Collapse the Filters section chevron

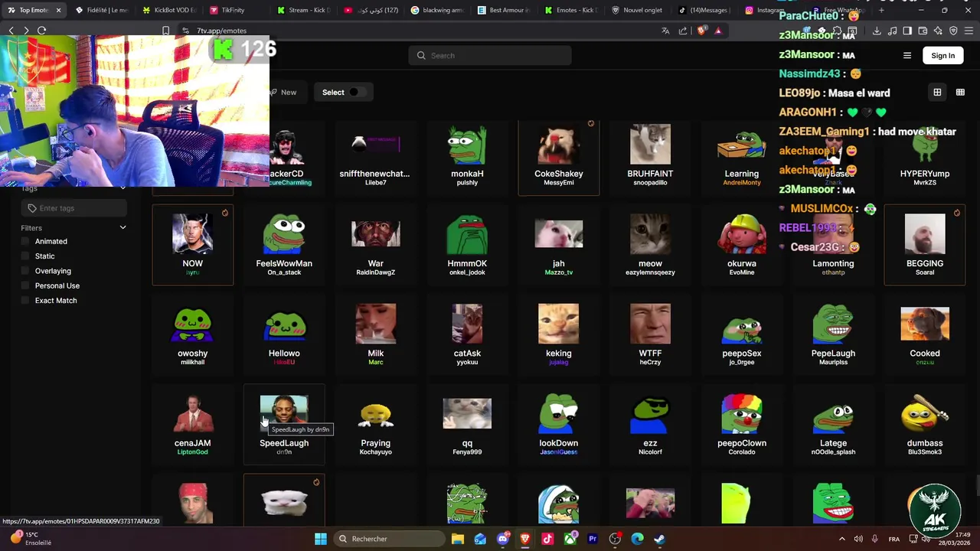[x=122, y=227]
